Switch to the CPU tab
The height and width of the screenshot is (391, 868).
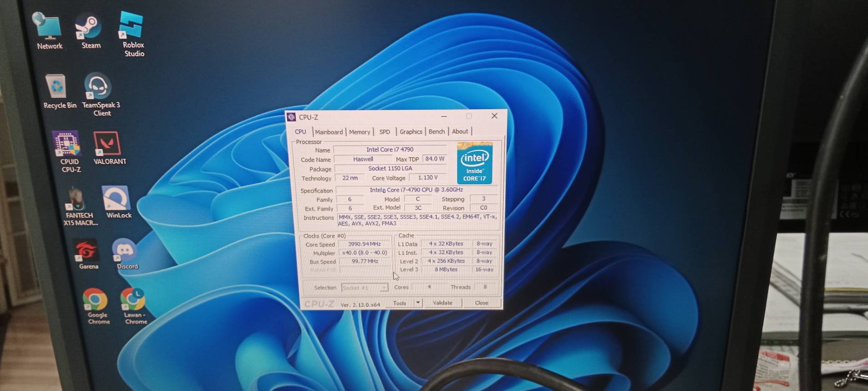coord(300,132)
